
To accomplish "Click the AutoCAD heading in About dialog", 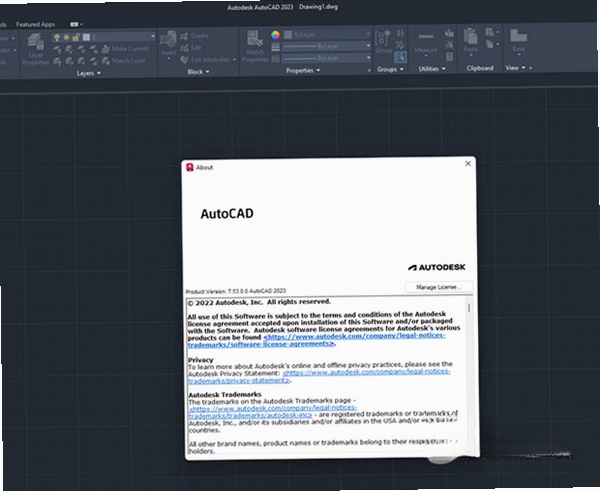I will (227, 214).
